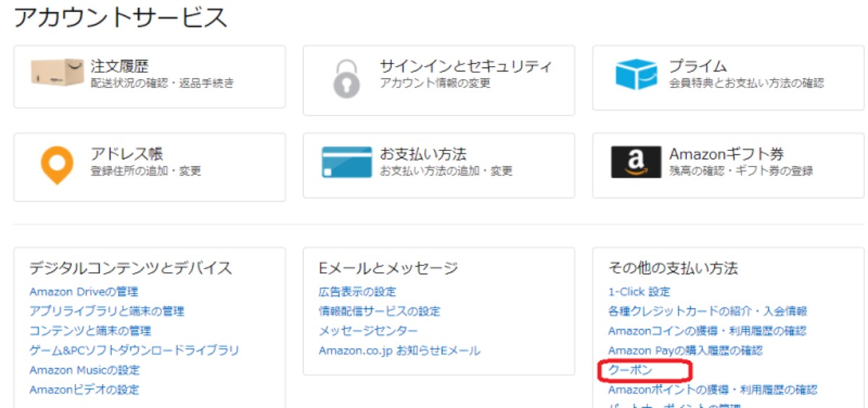Click the orange map pin icon for アドレス帳
The width and height of the screenshot is (868, 408).
[x=56, y=166]
